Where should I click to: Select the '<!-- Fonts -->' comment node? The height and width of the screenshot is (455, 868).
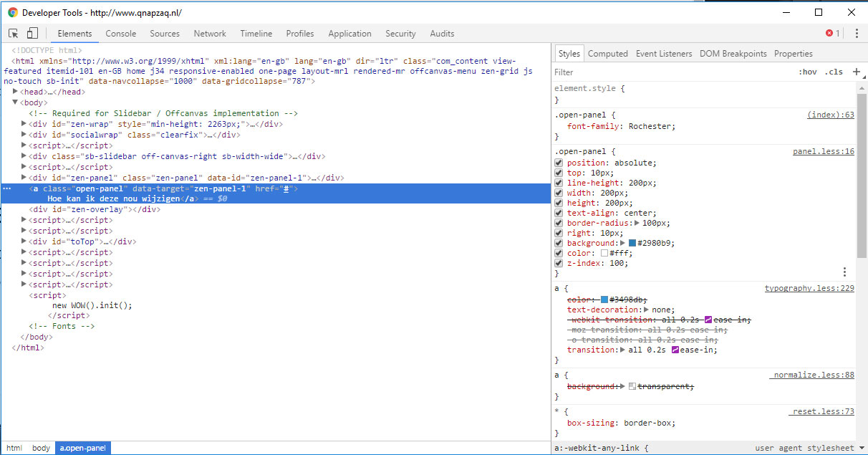[62, 326]
